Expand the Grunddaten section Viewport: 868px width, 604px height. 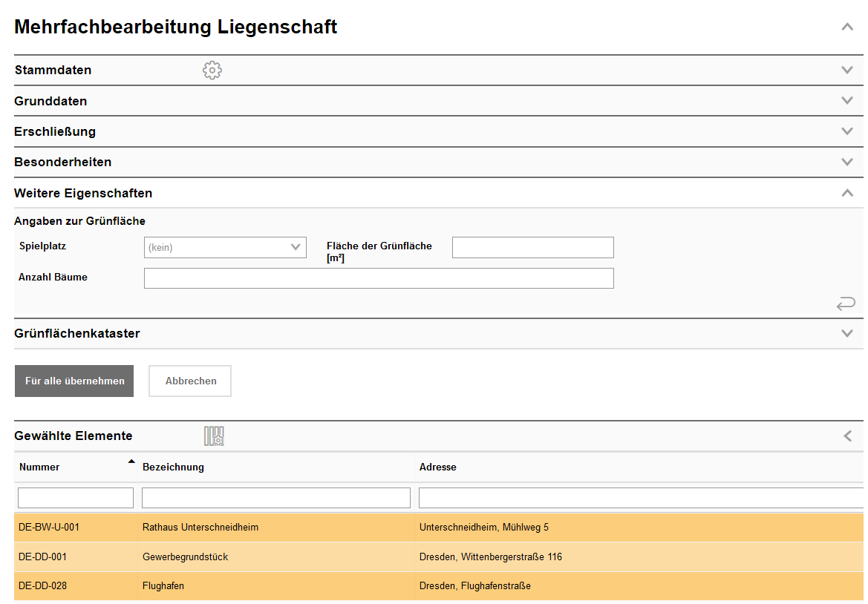[846, 100]
